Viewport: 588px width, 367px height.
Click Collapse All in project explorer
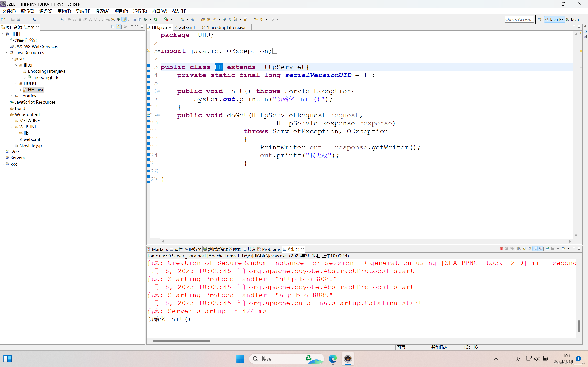tap(113, 27)
